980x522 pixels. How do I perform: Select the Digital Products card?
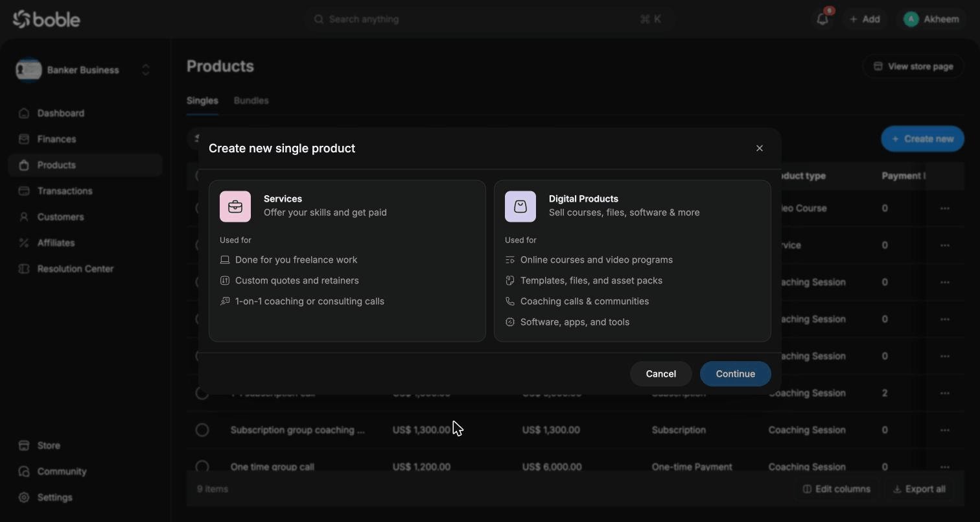[633, 261]
